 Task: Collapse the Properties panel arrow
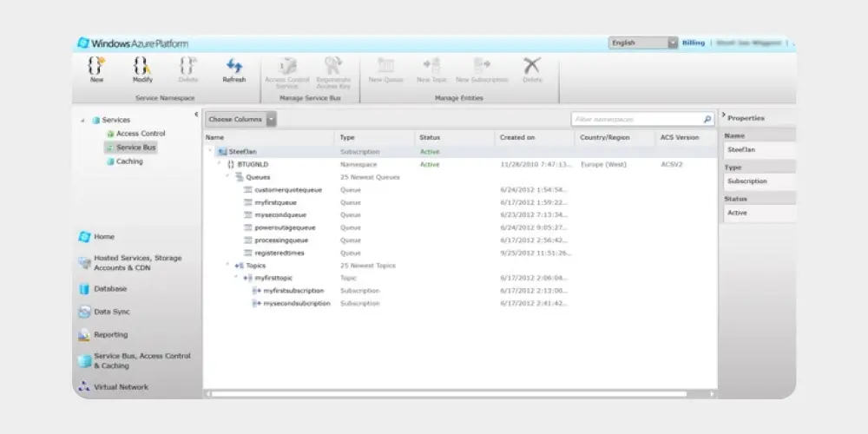point(724,115)
